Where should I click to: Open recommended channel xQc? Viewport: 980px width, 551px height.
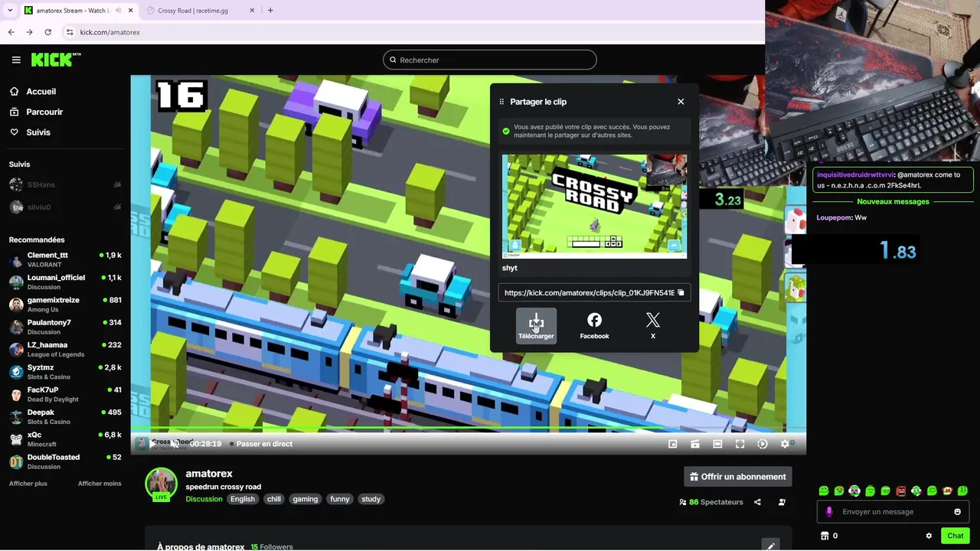[65, 439]
